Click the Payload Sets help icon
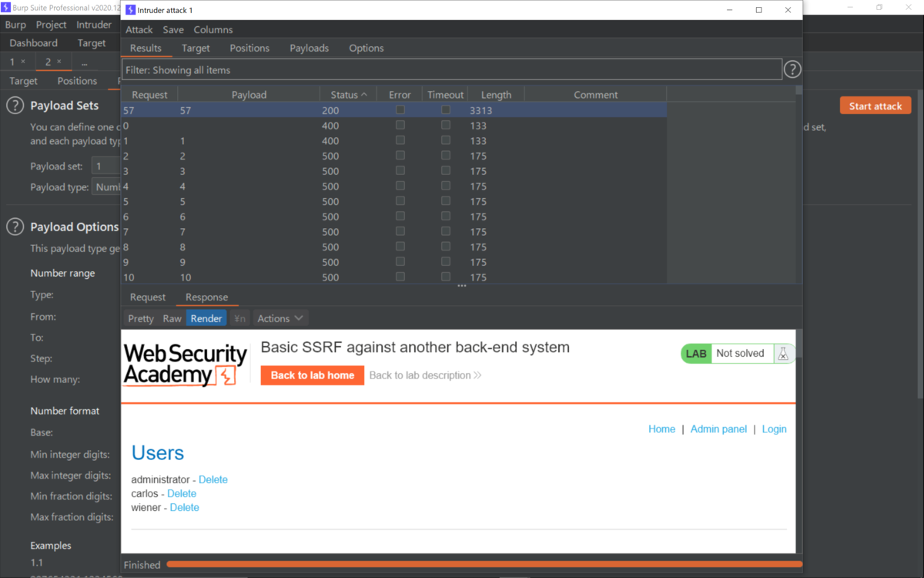This screenshot has width=924, height=578. pos(15,106)
